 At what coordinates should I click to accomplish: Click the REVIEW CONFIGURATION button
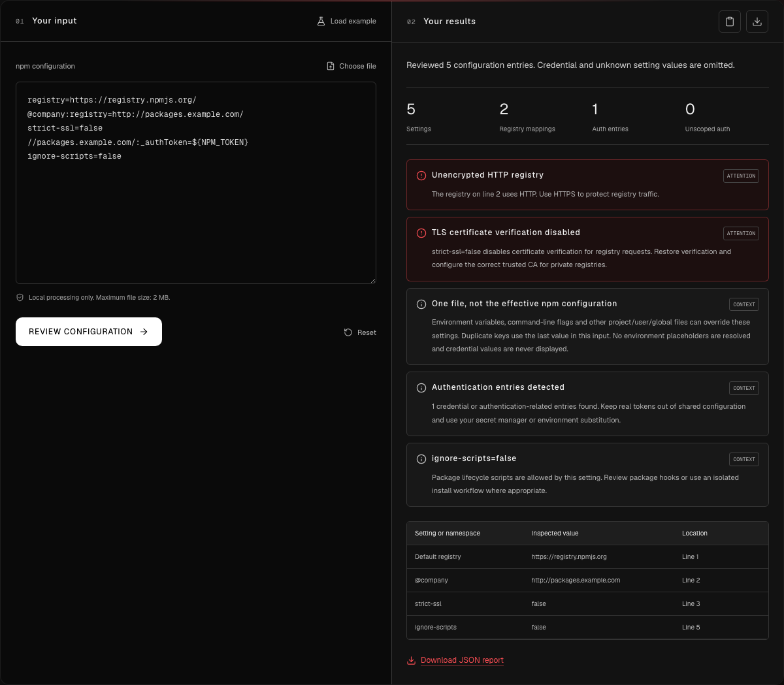click(89, 332)
